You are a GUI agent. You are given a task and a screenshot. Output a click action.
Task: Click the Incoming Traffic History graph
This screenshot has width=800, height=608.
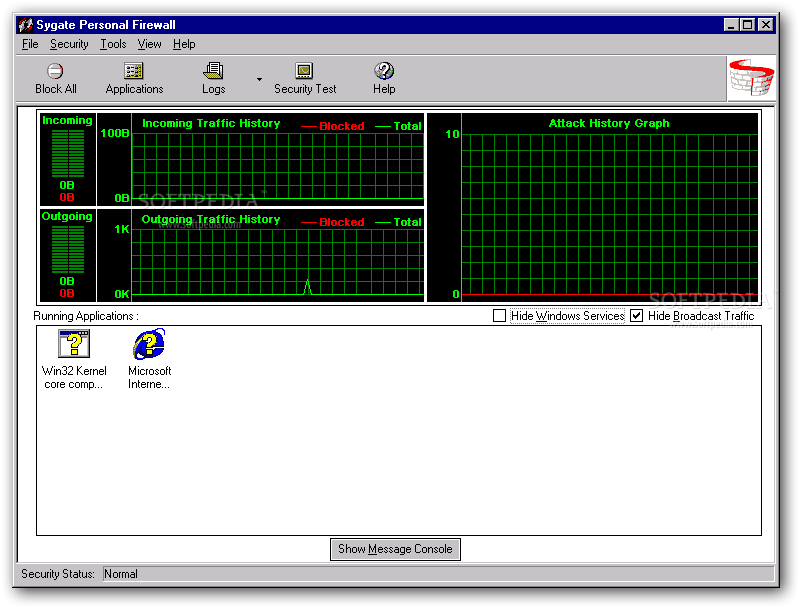(x=260, y=159)
